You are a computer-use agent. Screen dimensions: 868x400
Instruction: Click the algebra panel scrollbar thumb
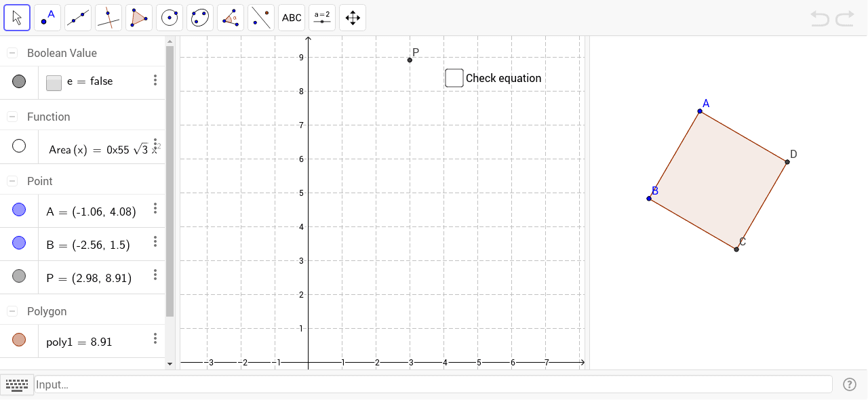170,182
